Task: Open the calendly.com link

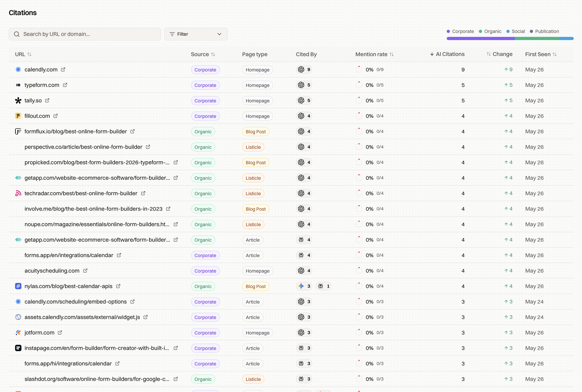Action: click(41, 69)
